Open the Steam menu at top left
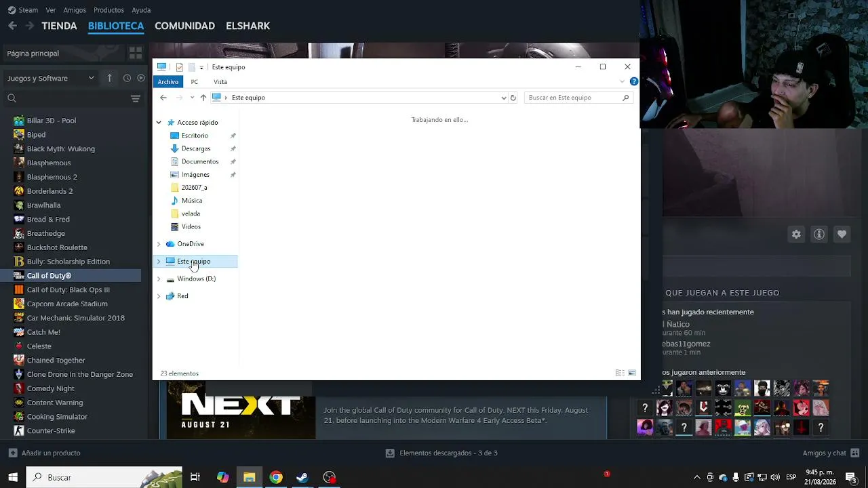The height and width of the screenshot is (488, 868). coord(22,10)
